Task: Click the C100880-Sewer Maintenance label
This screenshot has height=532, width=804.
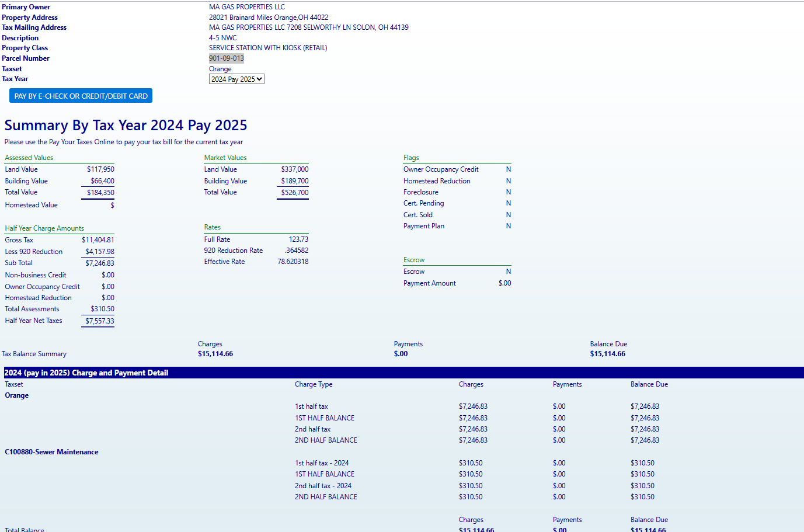Action: [51, 452]
